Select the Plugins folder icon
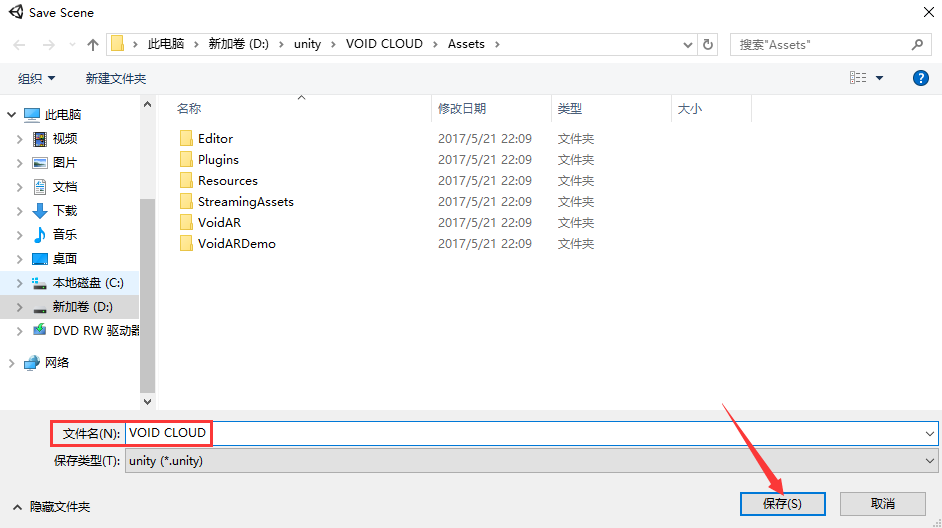Screen dimensions: 942x528 coord(186,160)
